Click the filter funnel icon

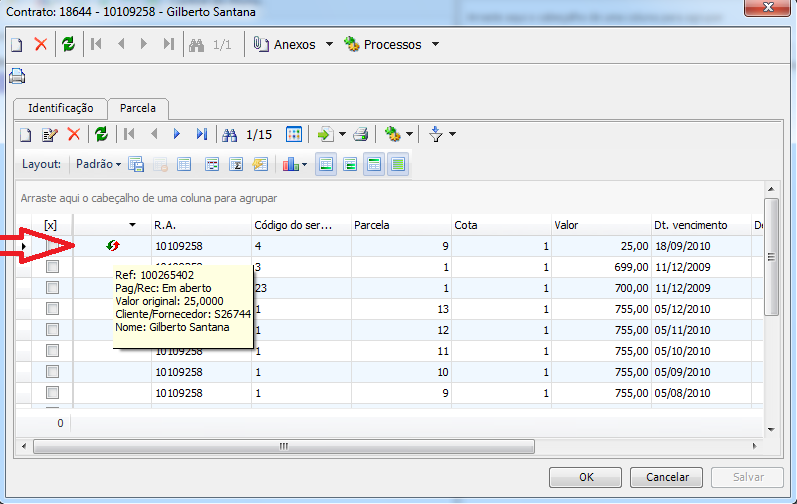[x=436, y=134]
